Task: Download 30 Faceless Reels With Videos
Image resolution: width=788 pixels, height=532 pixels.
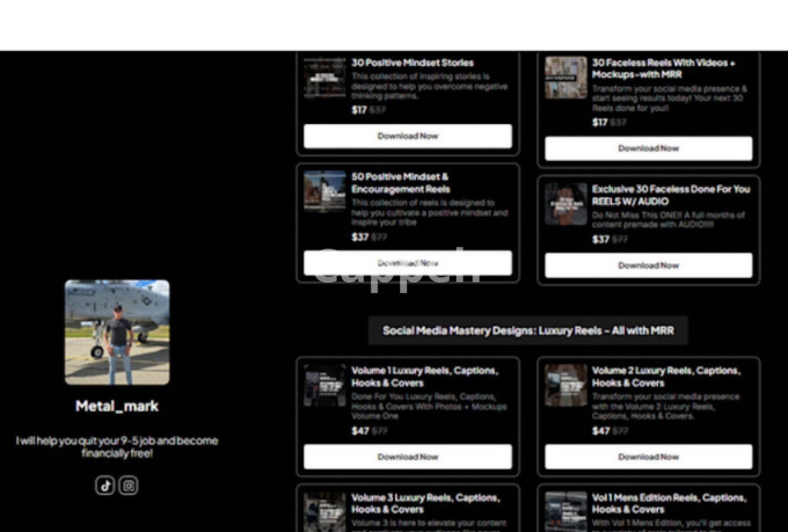Action: (648, 148)
